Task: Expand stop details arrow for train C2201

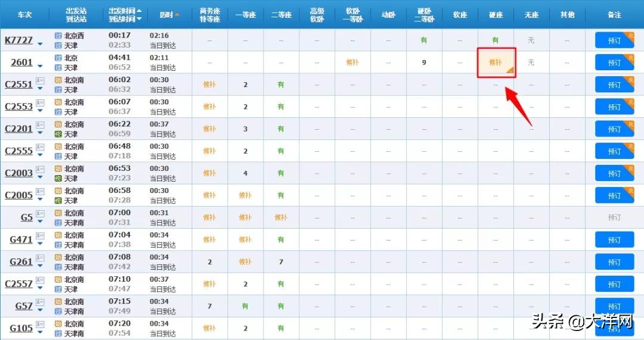Action: pyautogui.click(x=40, y=132)
